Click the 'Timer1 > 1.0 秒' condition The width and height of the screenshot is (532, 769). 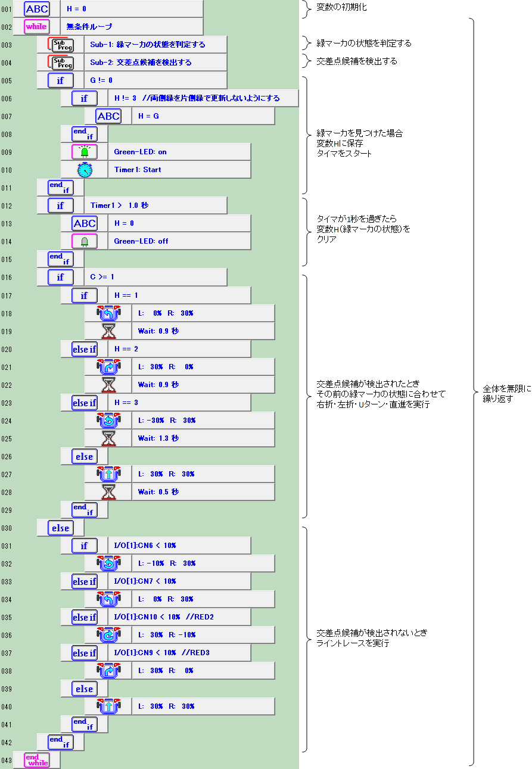[x=119, y=206]
